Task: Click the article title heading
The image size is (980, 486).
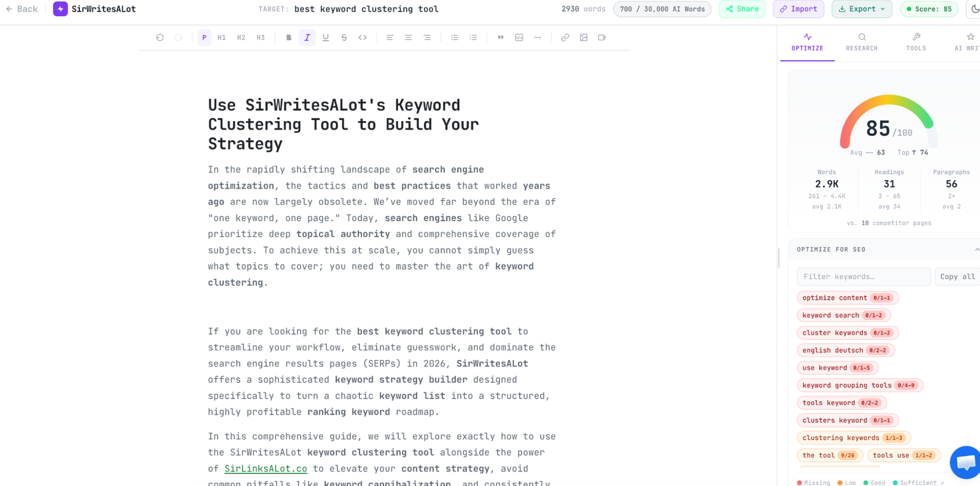Action: 343,125
